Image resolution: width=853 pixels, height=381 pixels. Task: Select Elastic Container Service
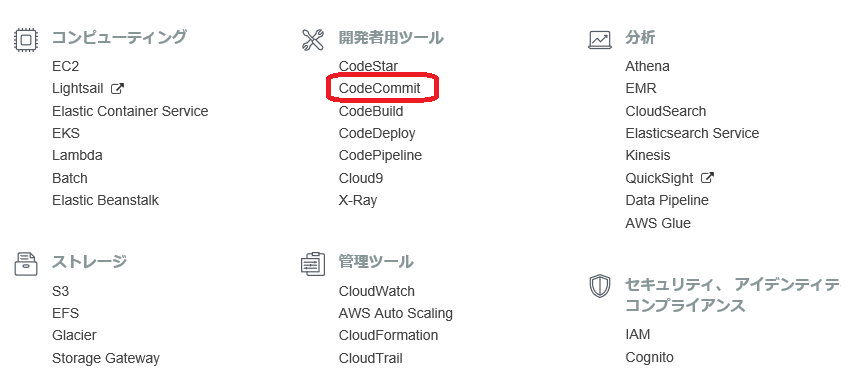(130, 111)
